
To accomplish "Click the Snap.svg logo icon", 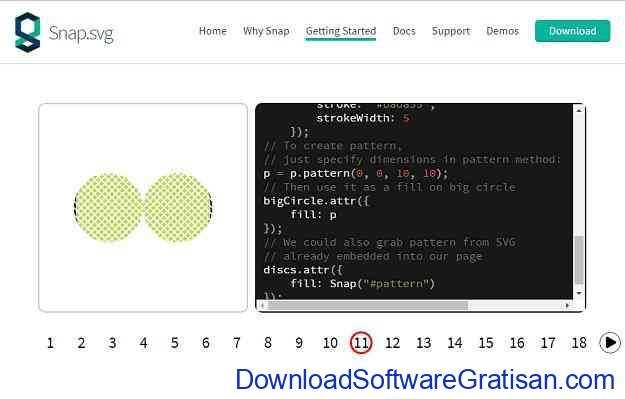I will tap(28, 32).
